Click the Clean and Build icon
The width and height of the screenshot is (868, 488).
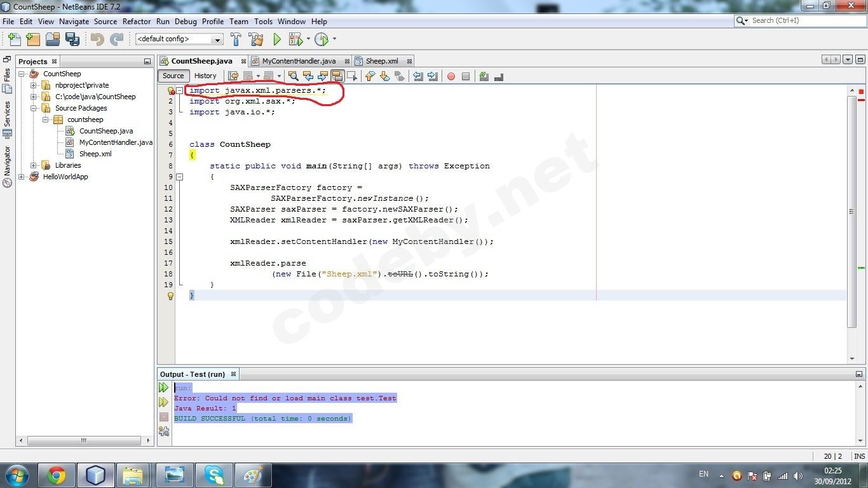point(256,39)
